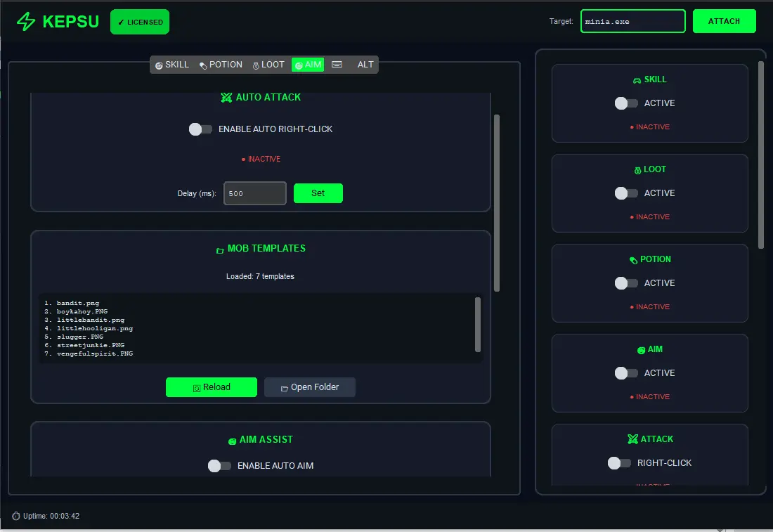Select slugger.PNG in template list
This screenshot has width=773, height=532.
74,337
